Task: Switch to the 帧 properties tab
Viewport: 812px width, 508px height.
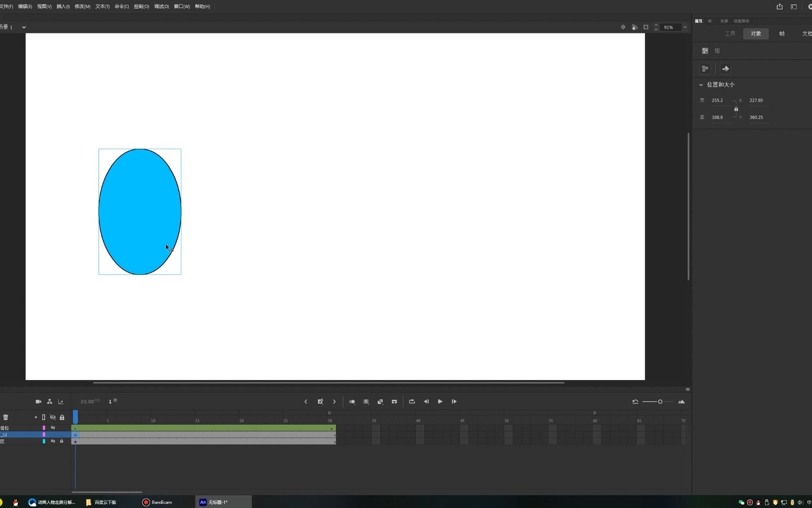Action: (782, 34)
